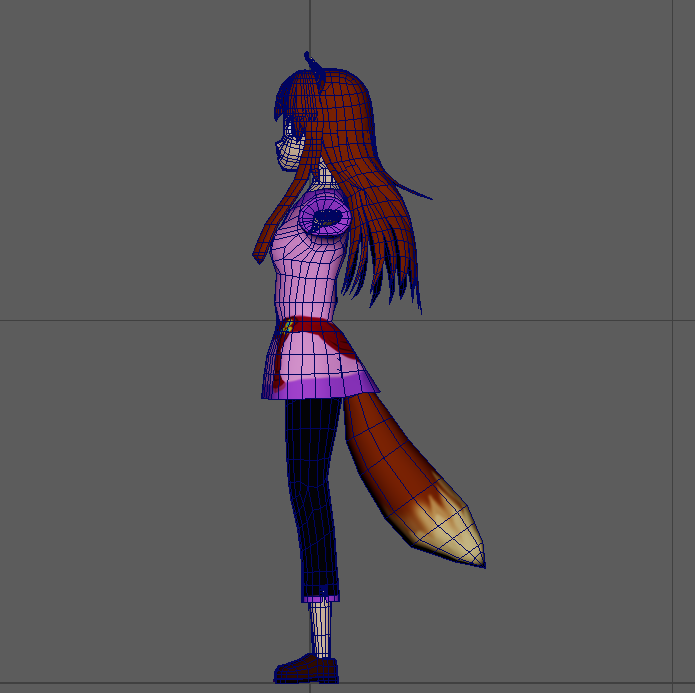695x693 pixels.
Task: Select the black leggings on the leg
Action: point(312,497)
